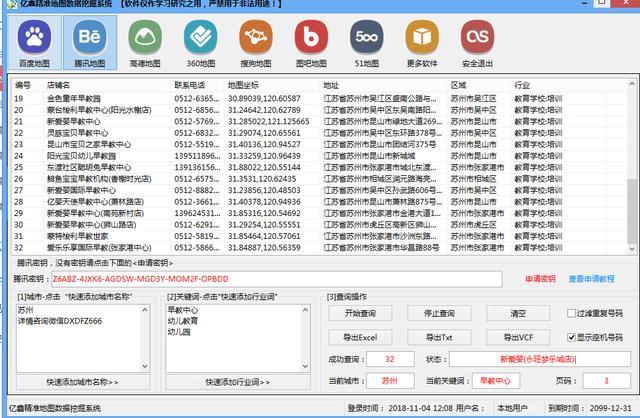Viewport: 640px width, 418px height.
Task: Enable the filter duplicate numbers (过滤重复号码) checkbox
Action: (x=571, y=313)
